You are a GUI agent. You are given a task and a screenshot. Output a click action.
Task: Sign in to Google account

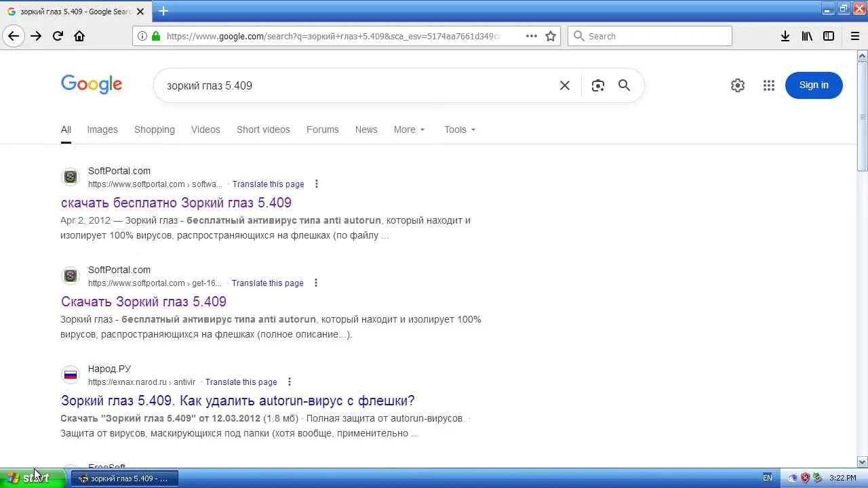click(814, 85)
